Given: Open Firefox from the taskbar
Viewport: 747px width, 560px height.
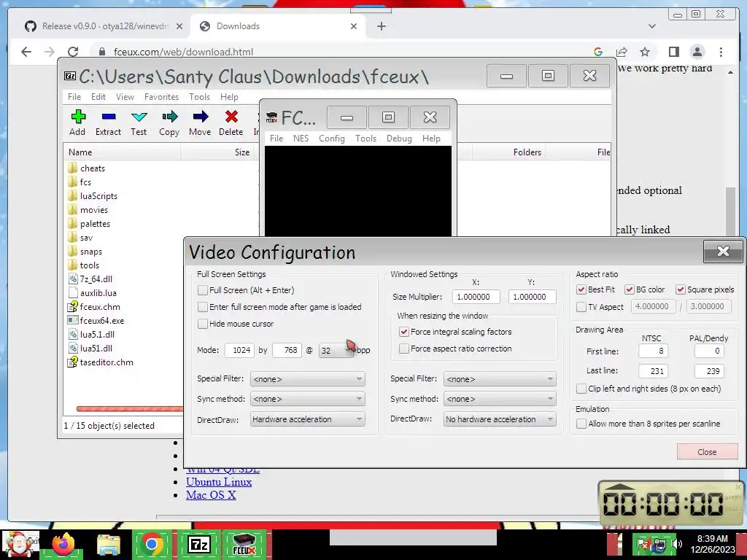Looking at the screenshot, I should coord(63,544).
